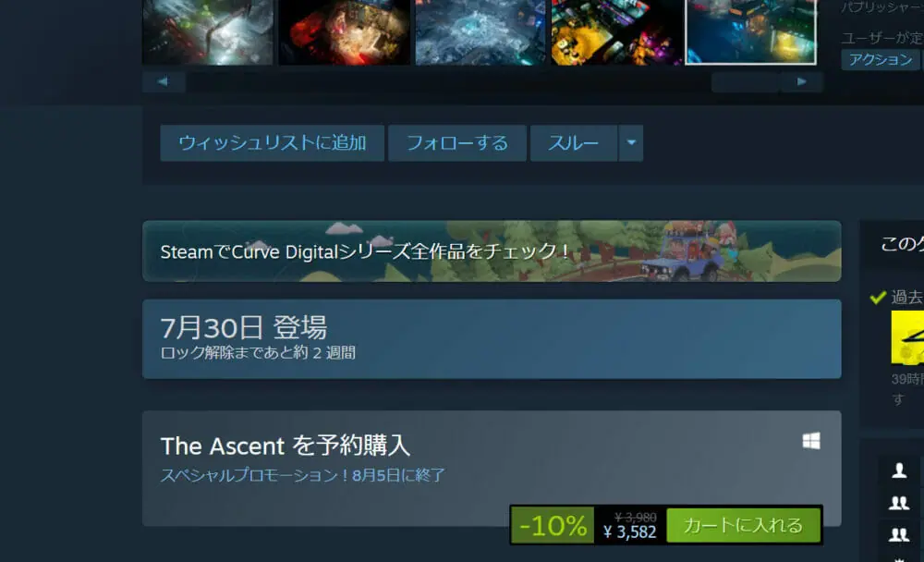This screenshot has width=924, height=562.
Task: Click the yellow game thumbnail in sidebar
Action: 907,337
